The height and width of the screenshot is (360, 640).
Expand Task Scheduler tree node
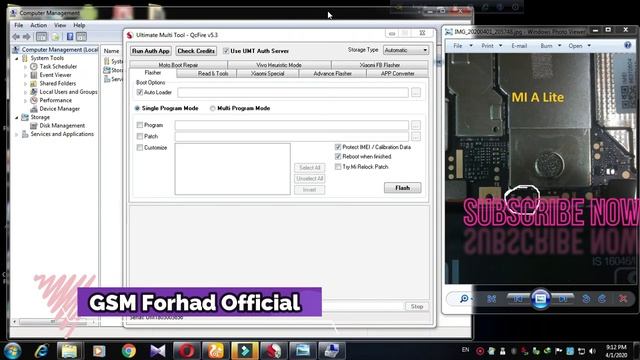25,67
